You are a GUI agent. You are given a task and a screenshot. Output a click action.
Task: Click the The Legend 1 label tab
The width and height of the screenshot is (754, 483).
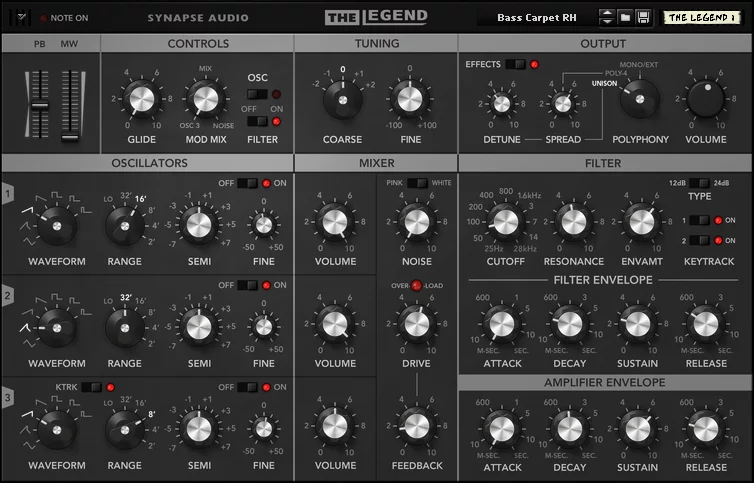point(702,18)
